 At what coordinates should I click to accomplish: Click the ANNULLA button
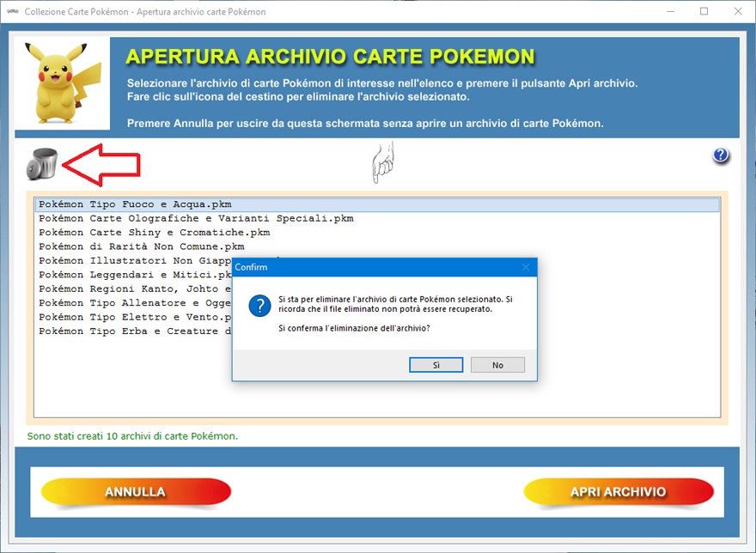coord(136,492)
